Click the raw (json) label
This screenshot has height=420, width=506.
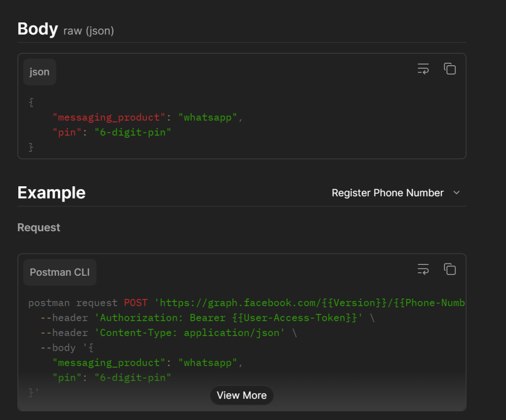(89, 31)
